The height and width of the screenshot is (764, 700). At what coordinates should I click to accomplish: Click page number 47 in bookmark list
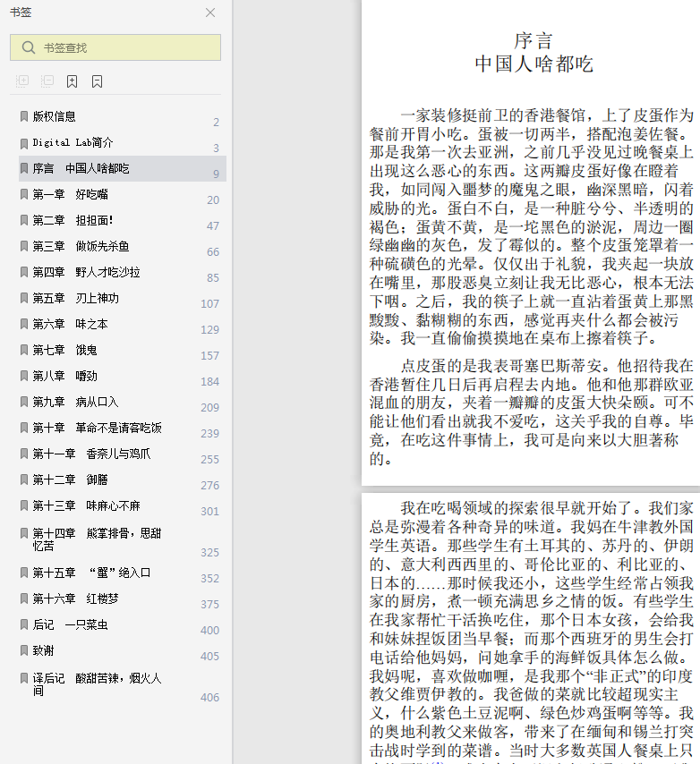tap(213, 226)
